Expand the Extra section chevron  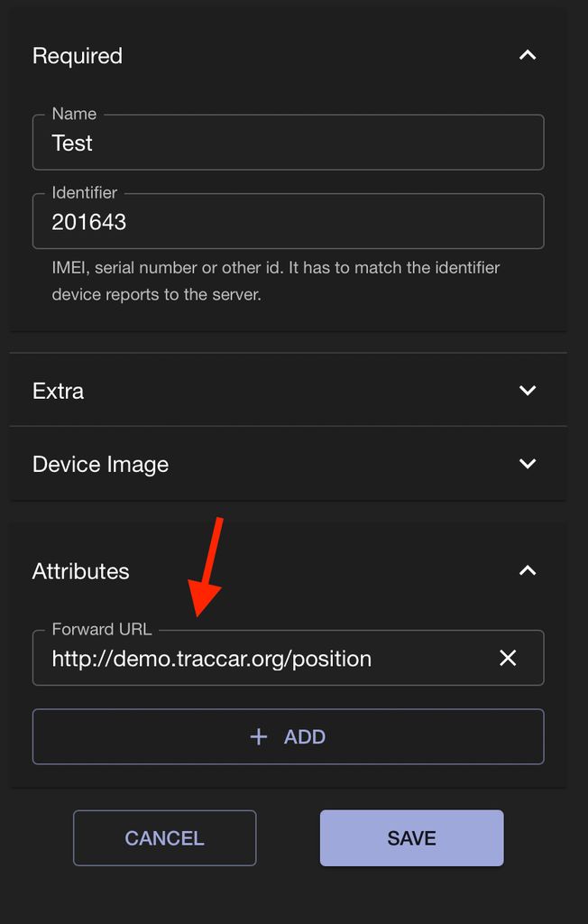click(x=528, y=391)
